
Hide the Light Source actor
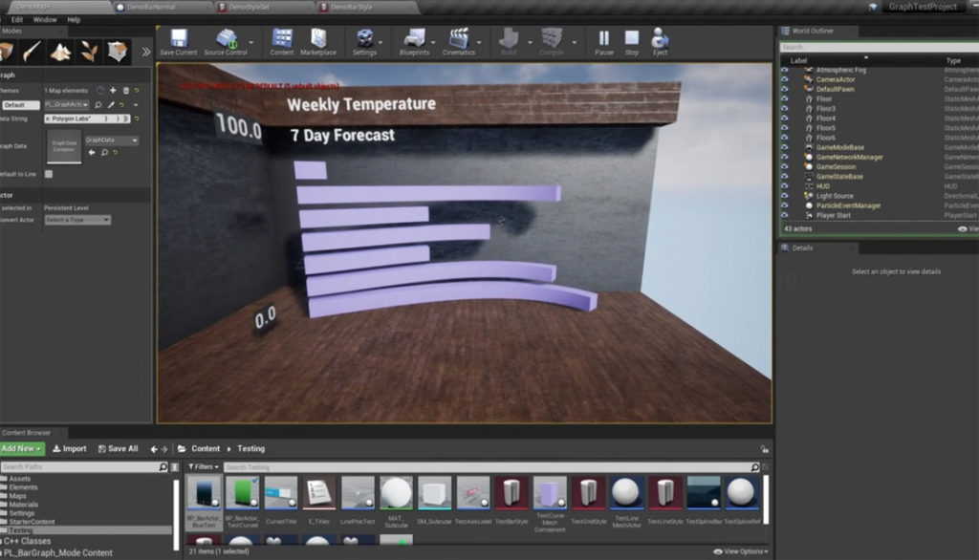coord(785,196)
